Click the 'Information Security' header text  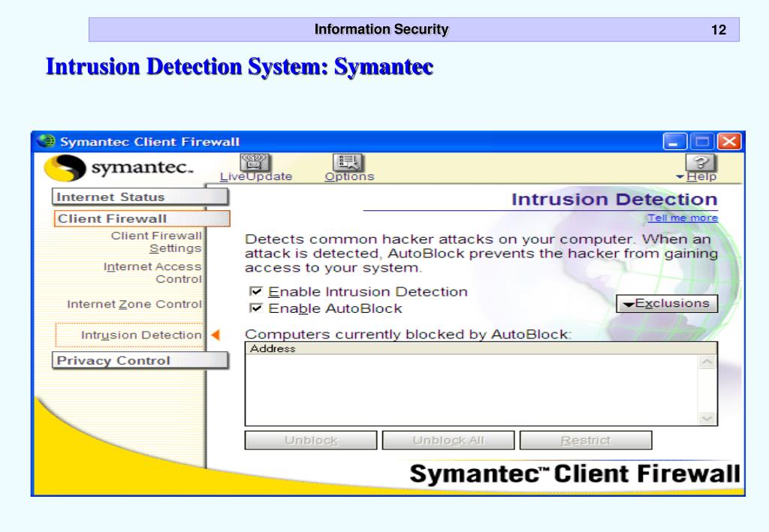(x=381, y=29)
